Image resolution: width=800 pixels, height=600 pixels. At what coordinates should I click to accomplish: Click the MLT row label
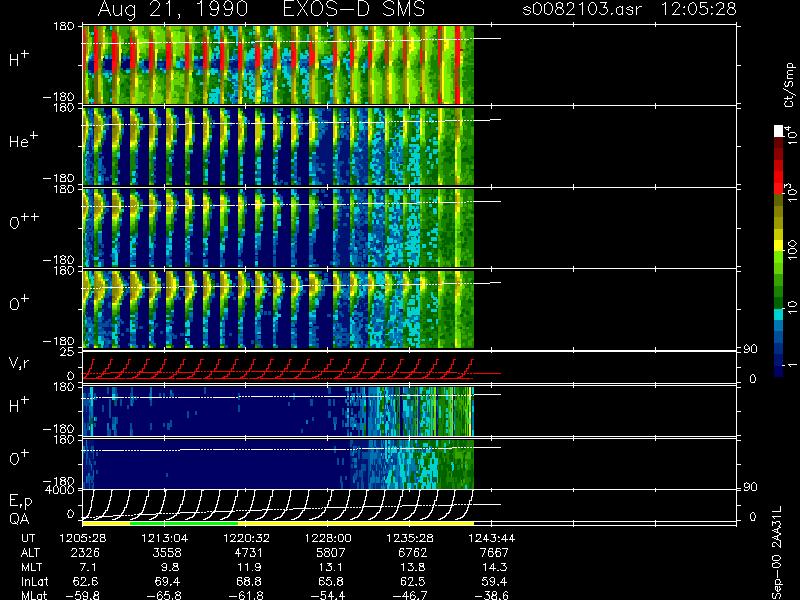coord(31,567)
